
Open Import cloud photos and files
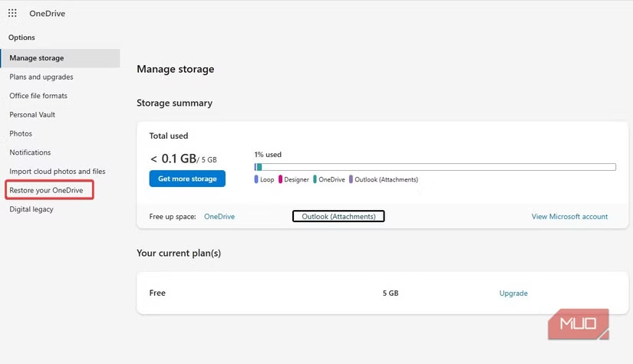58,172
